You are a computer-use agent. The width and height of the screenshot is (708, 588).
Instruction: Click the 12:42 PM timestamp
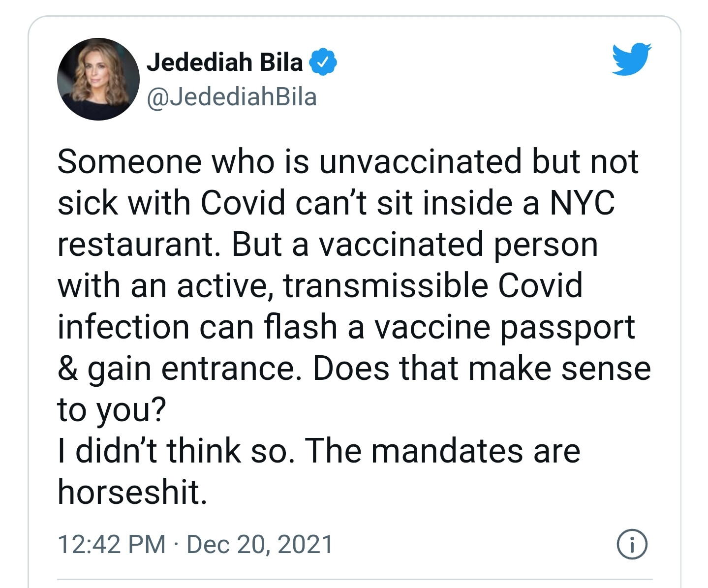coord(112,545)
